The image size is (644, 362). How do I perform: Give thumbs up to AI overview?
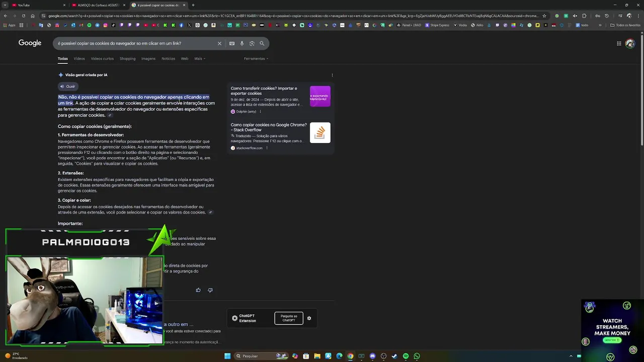(x=198, y=290)
